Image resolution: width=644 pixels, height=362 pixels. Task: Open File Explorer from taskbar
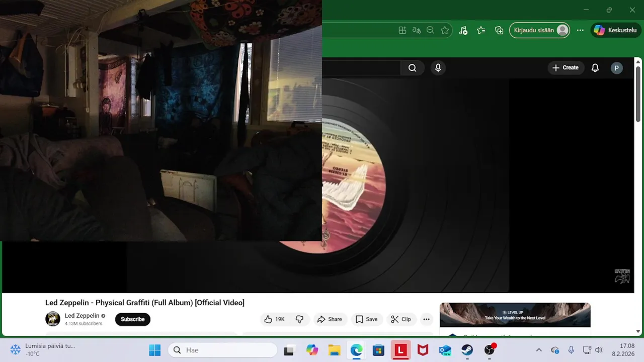point(334,350)
